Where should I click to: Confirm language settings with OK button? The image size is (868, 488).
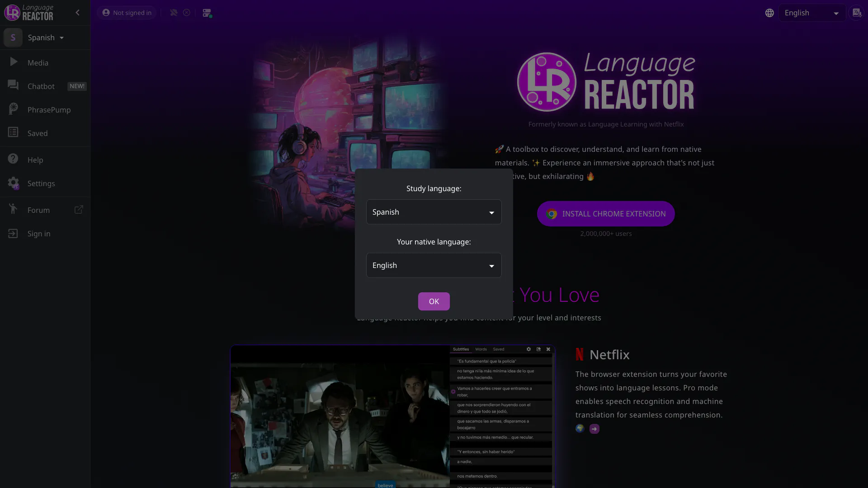tap(434, 301)
